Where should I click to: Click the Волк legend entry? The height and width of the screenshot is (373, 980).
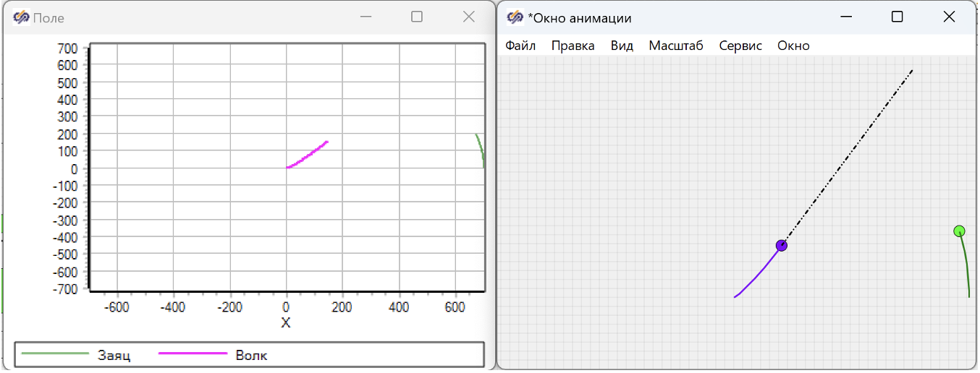pyautogui.click(x=213, y=355)
